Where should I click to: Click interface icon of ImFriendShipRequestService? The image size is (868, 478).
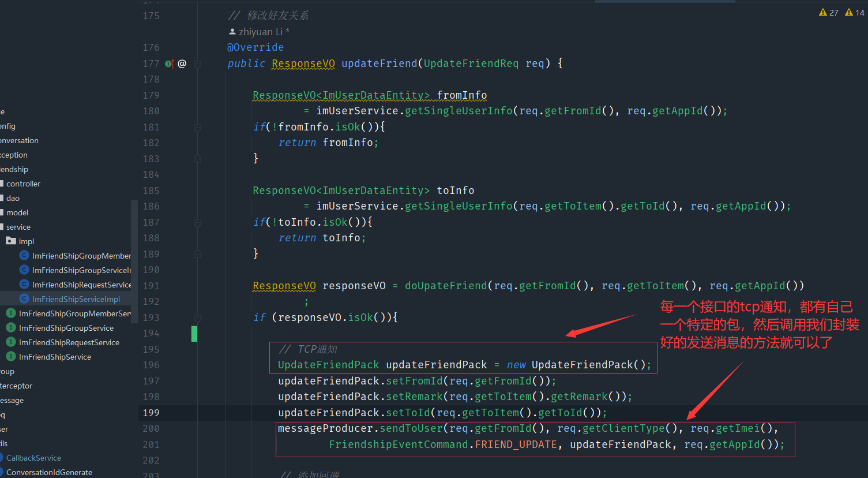tap(11, 342)
